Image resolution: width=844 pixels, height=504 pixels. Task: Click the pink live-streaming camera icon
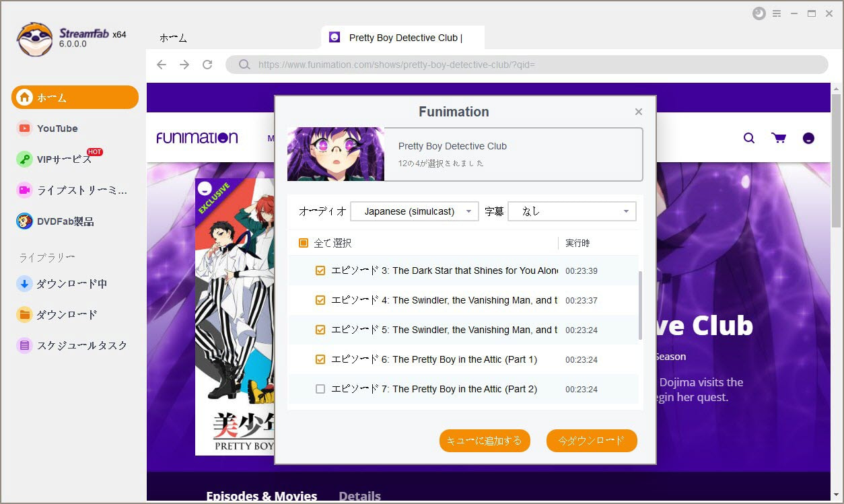24,190
